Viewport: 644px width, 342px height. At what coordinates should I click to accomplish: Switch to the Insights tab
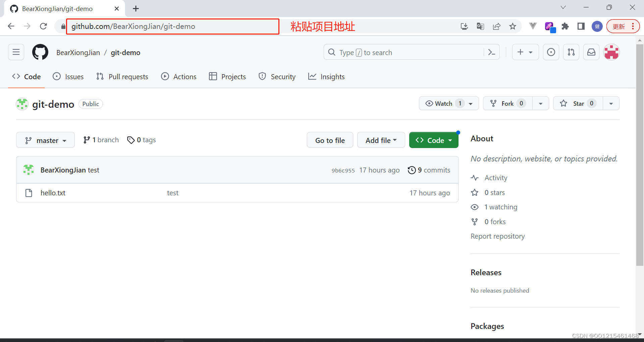(326, 77)
